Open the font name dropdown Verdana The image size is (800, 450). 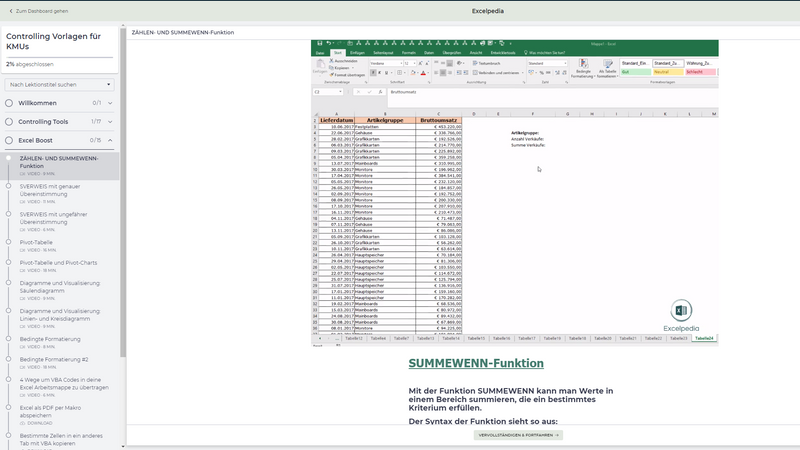[386, 63]
